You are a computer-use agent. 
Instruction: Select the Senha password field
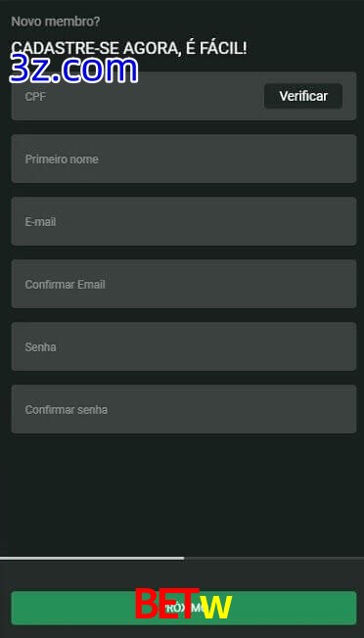coord(184,346)
